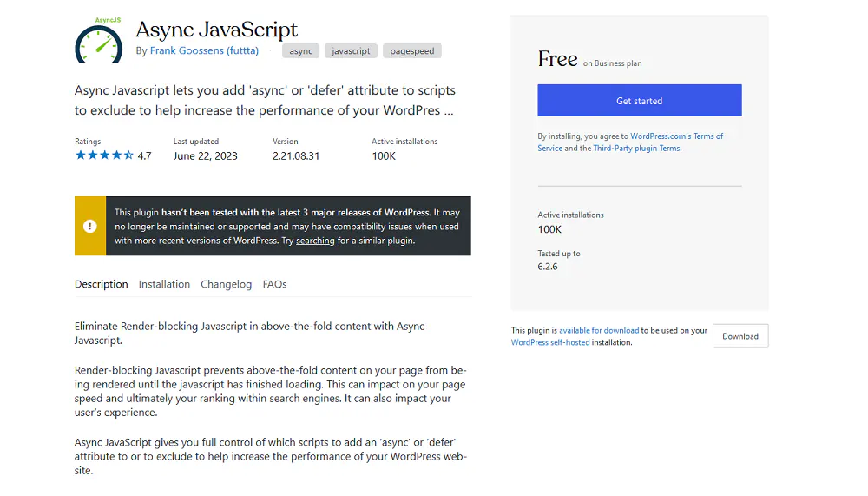The height and width of the screenshot is (496, 868).
Task: Open the Third-Party plugin Terms link
Action: click(636, 149)
